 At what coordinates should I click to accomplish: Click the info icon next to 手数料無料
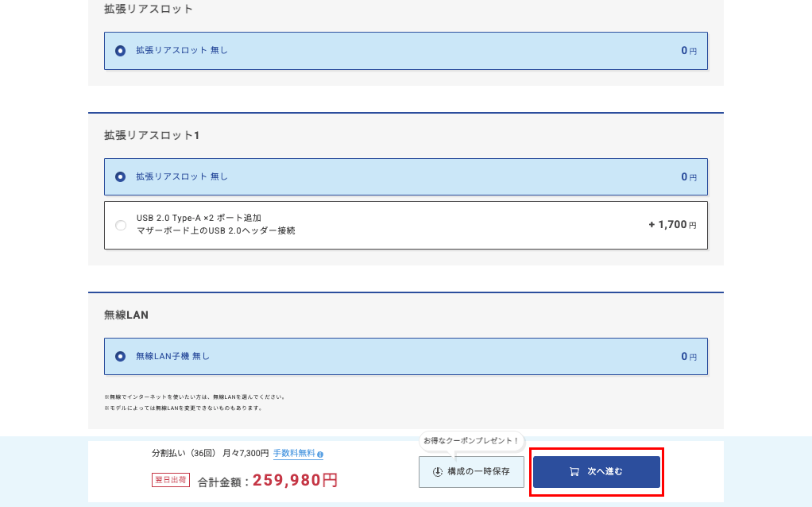(x=320, y=455)
